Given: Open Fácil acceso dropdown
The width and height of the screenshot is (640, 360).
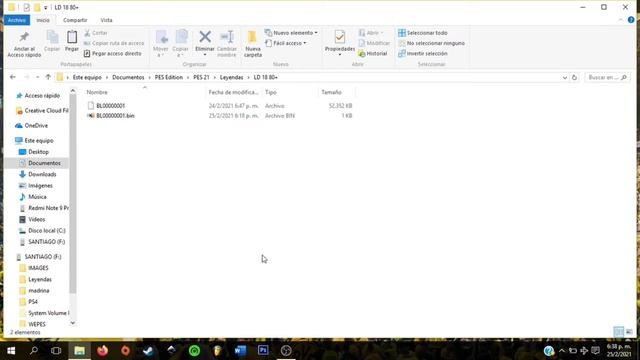Looking at the screenshot, I should click(286, 43).
